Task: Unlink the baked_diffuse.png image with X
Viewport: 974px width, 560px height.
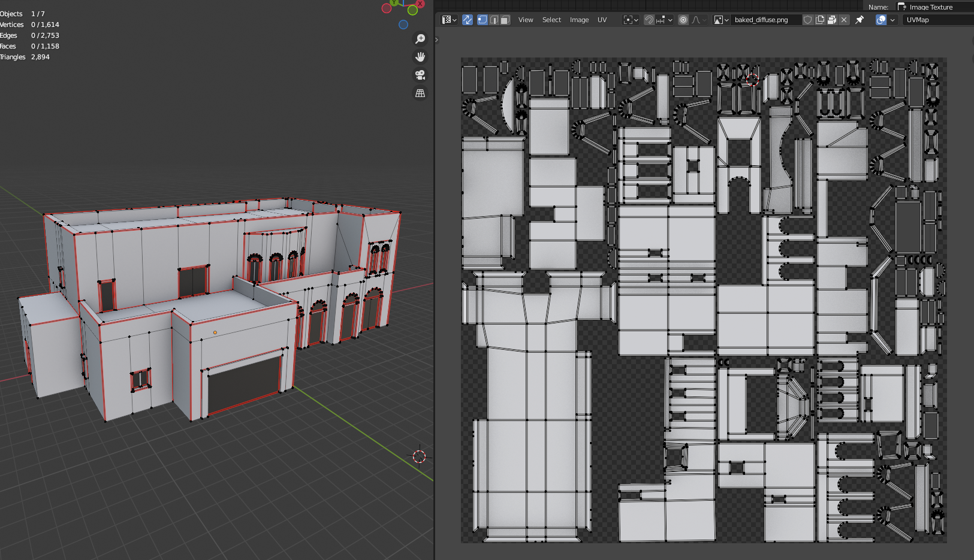Action: 844,20
